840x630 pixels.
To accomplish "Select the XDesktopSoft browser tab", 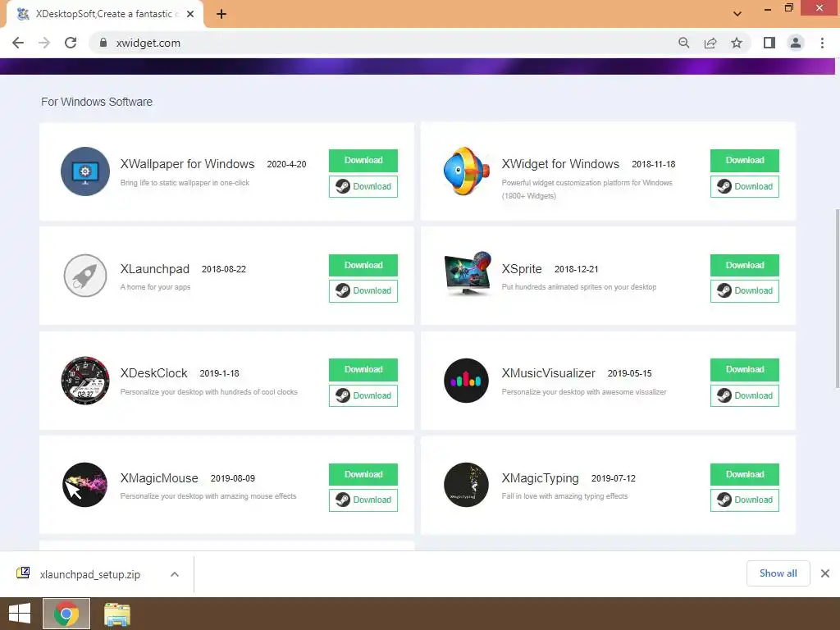I will pyautogui.click(x=105, y=15).
